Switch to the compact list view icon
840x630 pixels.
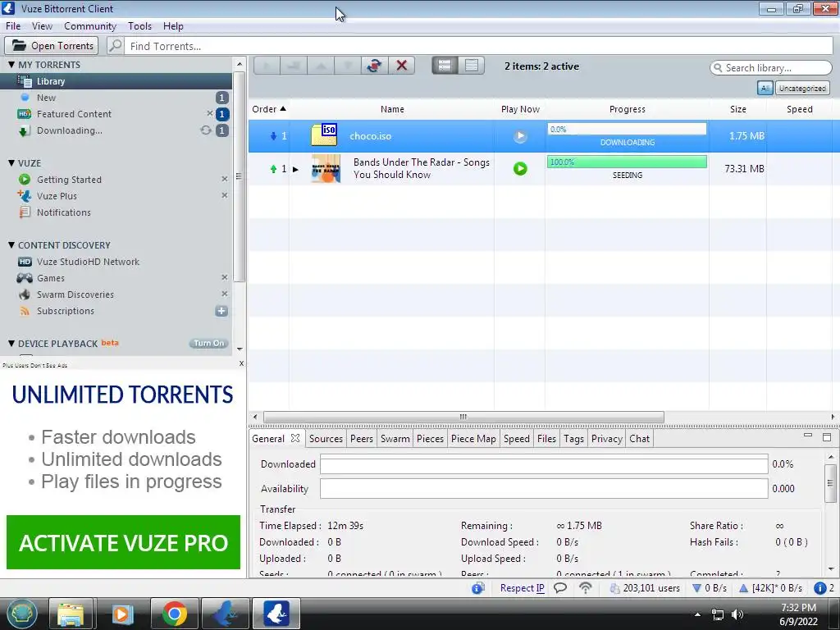pos(472,66)
